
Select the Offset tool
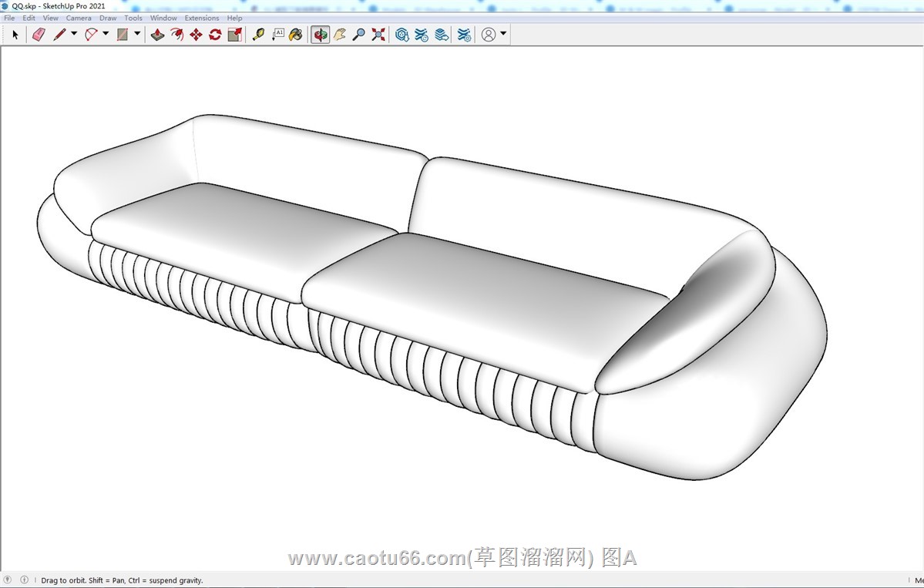[x=176, y=35]
